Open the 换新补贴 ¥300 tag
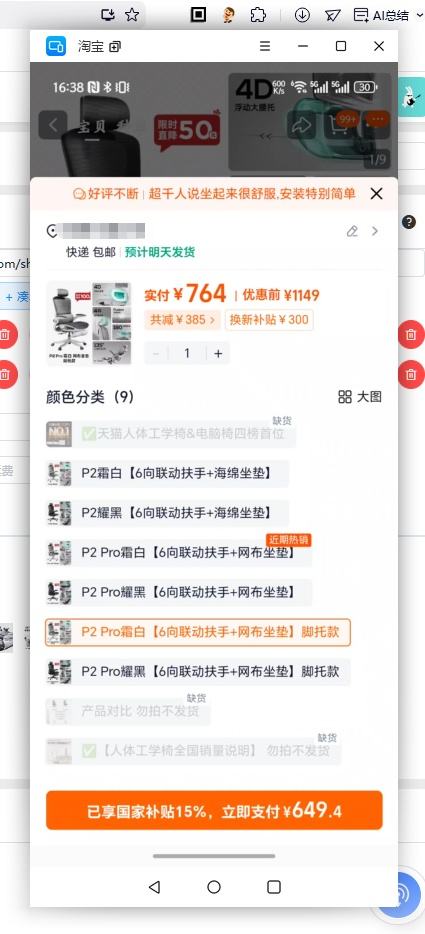 (269, 320)
